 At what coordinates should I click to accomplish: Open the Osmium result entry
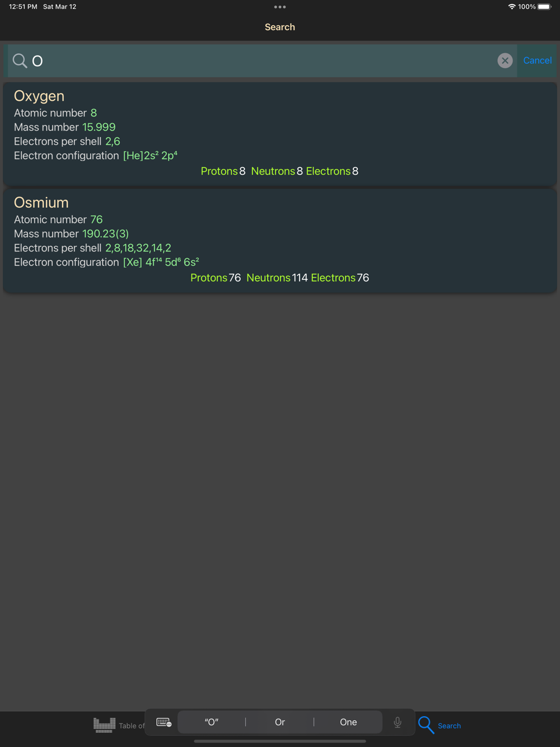coord(280,240)
